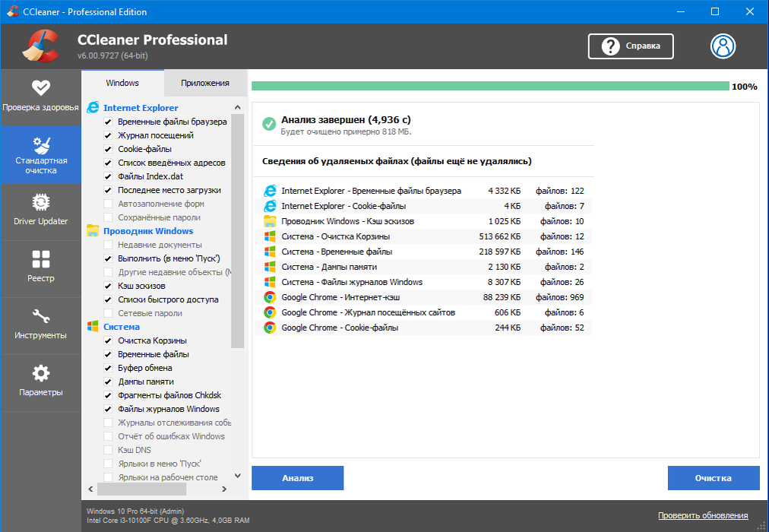The image size is (769, 532).
Task: Click Windows icon beside Дампы памяти result
Action: pos(270,267)
